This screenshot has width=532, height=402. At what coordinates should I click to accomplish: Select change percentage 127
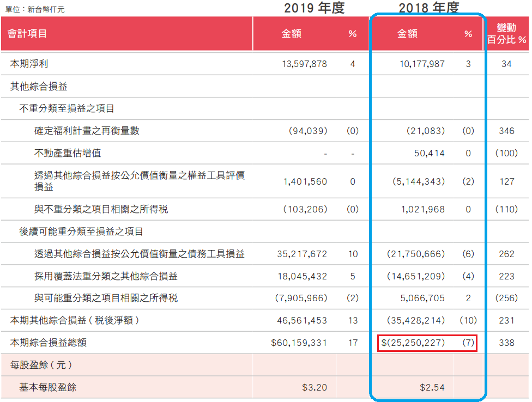[507, 182]
